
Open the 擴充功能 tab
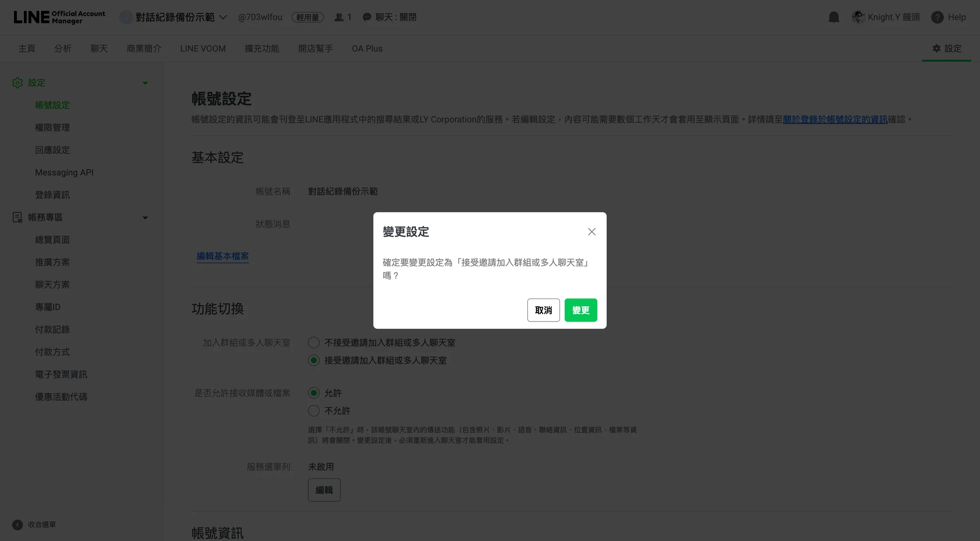coord(262,49)
